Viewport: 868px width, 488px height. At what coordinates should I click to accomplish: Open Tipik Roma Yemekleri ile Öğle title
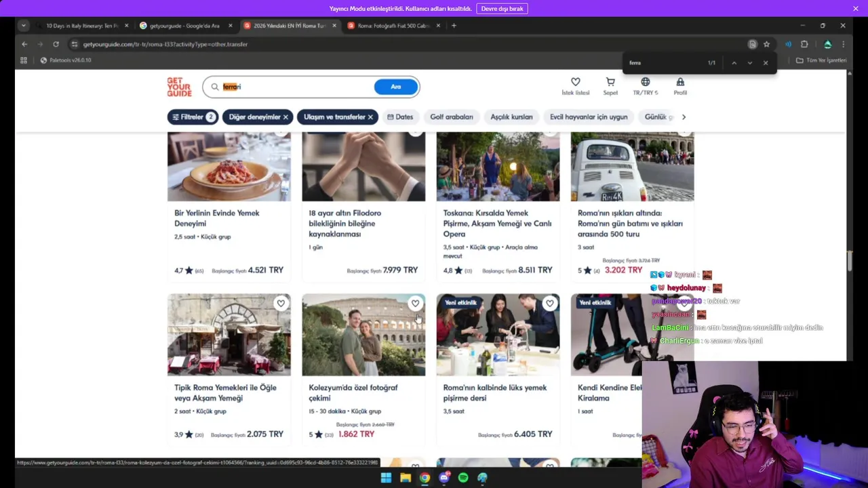[x=225, y=393]
